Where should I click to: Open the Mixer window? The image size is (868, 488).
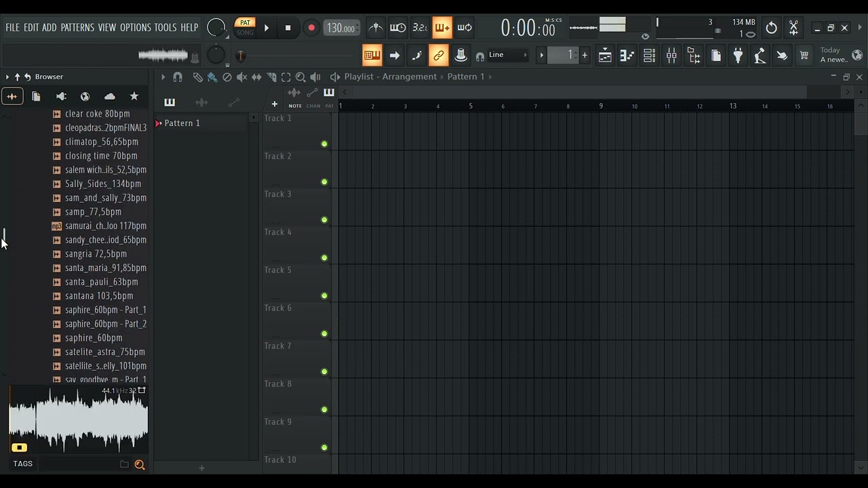point(671,56)
